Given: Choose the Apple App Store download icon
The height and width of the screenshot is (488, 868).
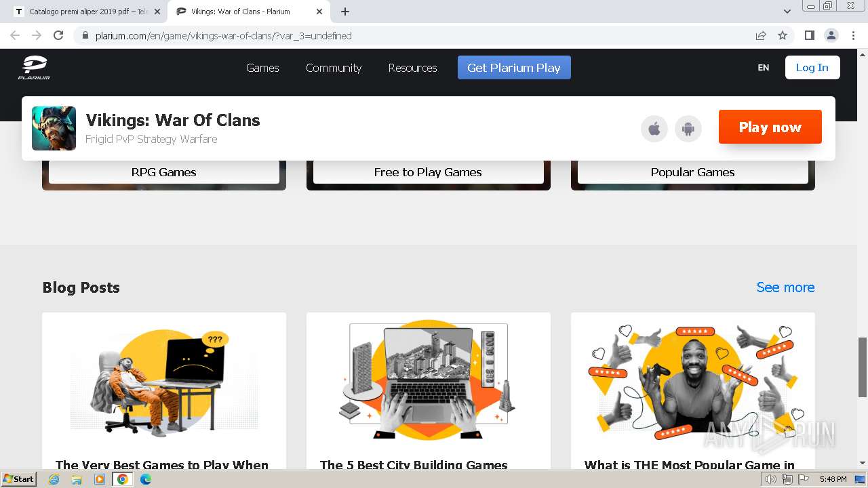Looking at the screenshot, I should pyautogui.click(x=654, y=129).
